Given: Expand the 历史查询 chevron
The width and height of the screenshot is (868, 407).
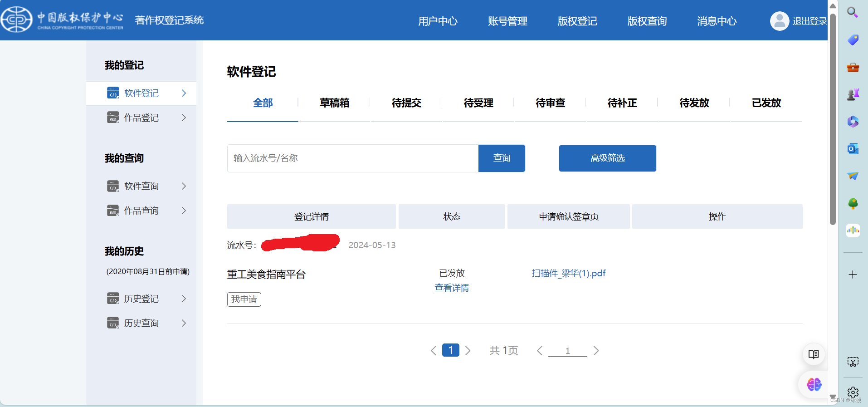Looking at the screenshot, I should point(184,323).
